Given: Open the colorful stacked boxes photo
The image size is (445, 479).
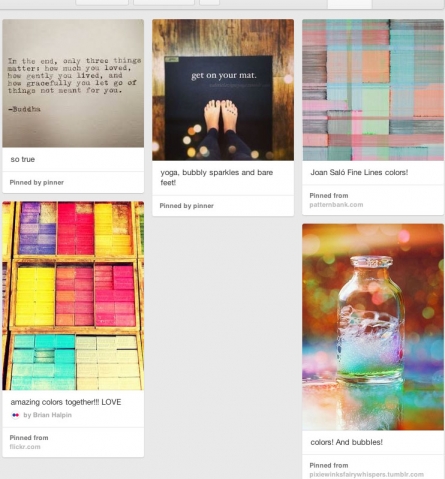Looking at the screenshot, I should coord(73,296).
